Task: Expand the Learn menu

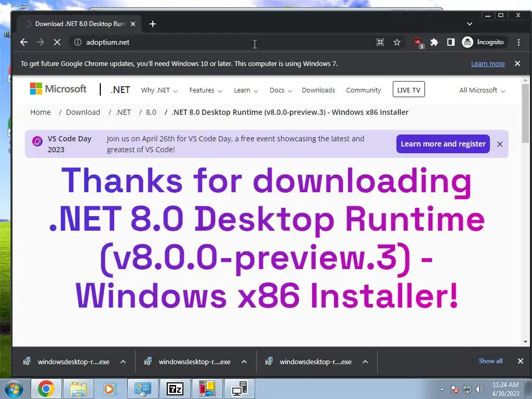Action: pos(246,90)
